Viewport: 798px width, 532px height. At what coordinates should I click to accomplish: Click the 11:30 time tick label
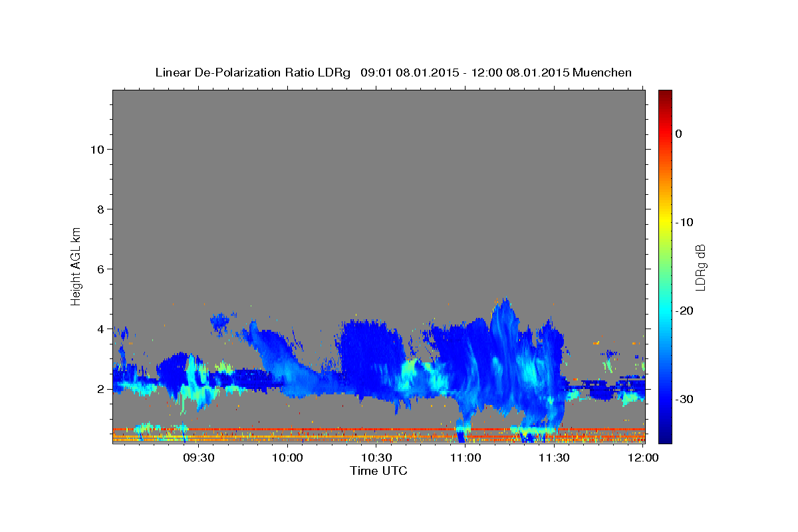(554, 458)
